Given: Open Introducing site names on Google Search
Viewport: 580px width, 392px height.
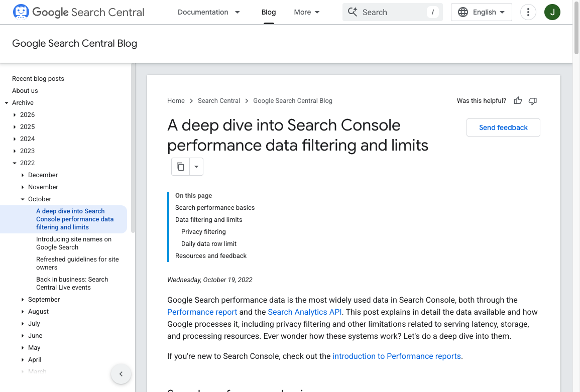Looking at the screenshot, I should (74, 243).
